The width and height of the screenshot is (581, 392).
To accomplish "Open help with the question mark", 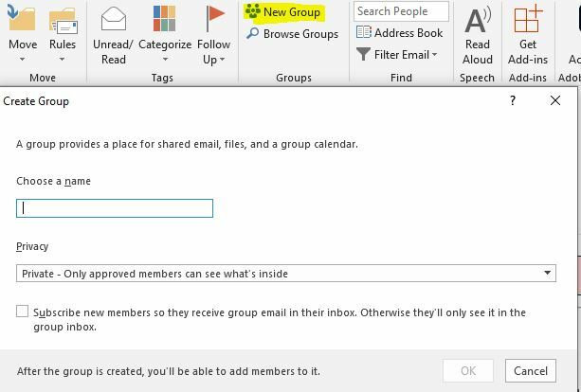I will [x=513, y=100].
